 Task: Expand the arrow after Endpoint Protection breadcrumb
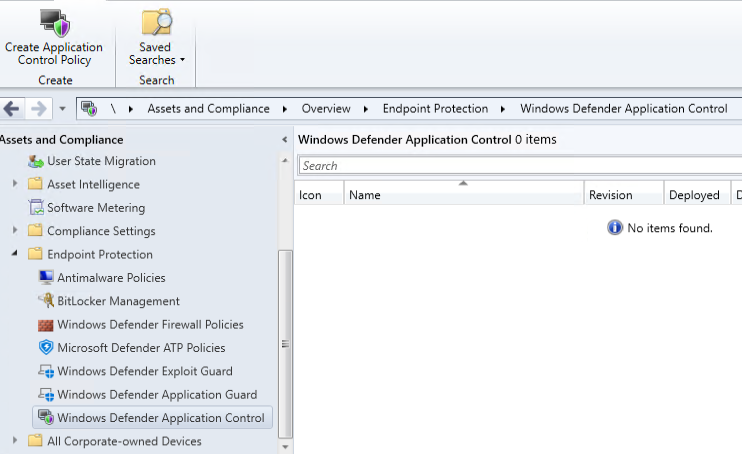(503, 109)
